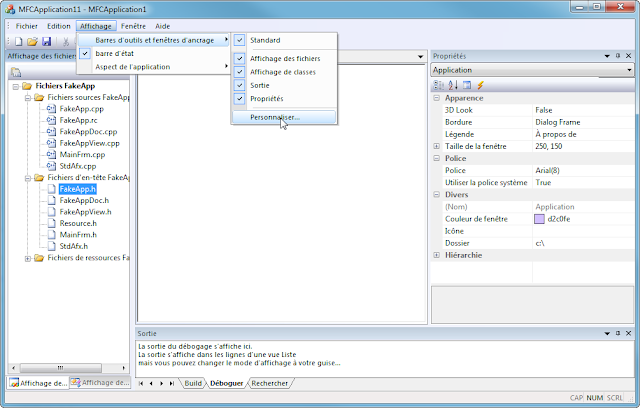Click the lightning bolt events icon

[480, 85]
